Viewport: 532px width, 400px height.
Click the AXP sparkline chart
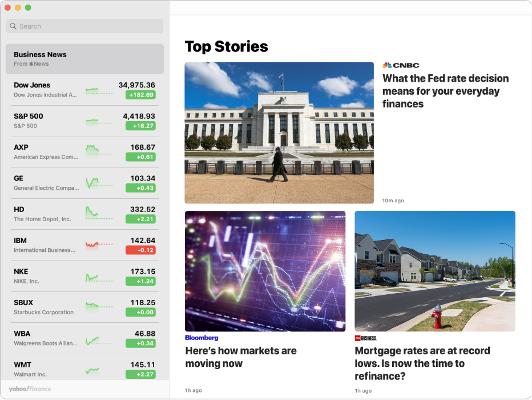click(x=99, y=150)
